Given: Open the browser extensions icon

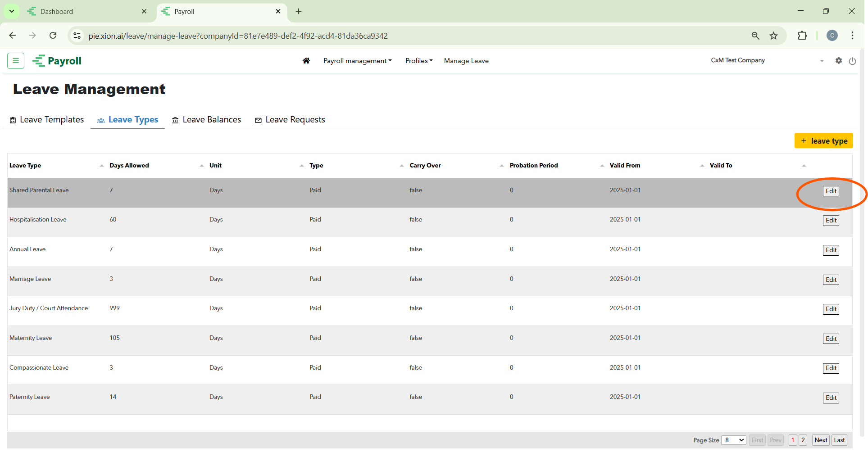Looking at the screenshot, I should coord(802,36).
